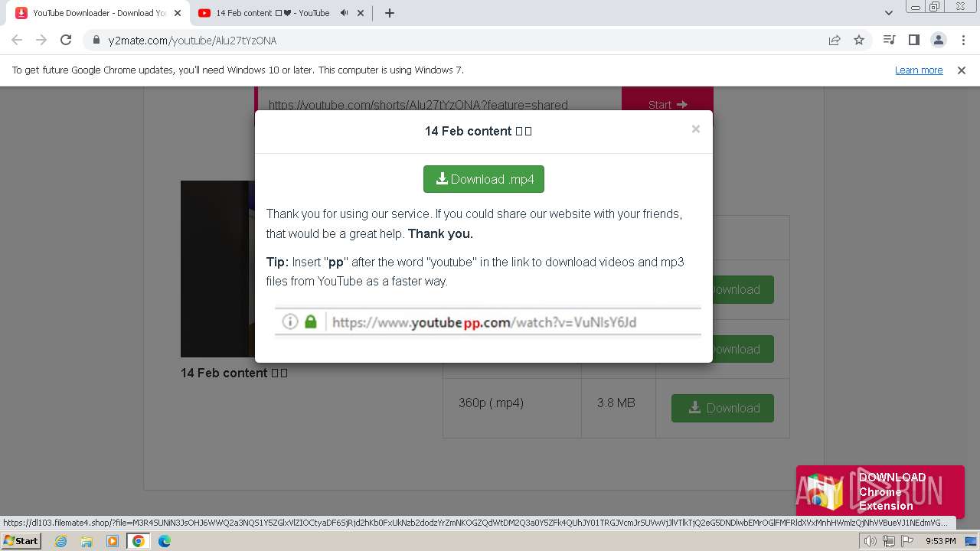
Task: Click the DOWNLOAD Chrome Extension banner
Action: (x=880, y=491)
